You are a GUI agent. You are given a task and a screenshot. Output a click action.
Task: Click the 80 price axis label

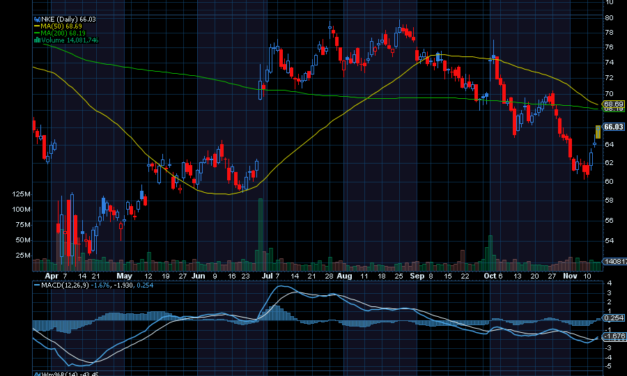[x=609, y=18]
